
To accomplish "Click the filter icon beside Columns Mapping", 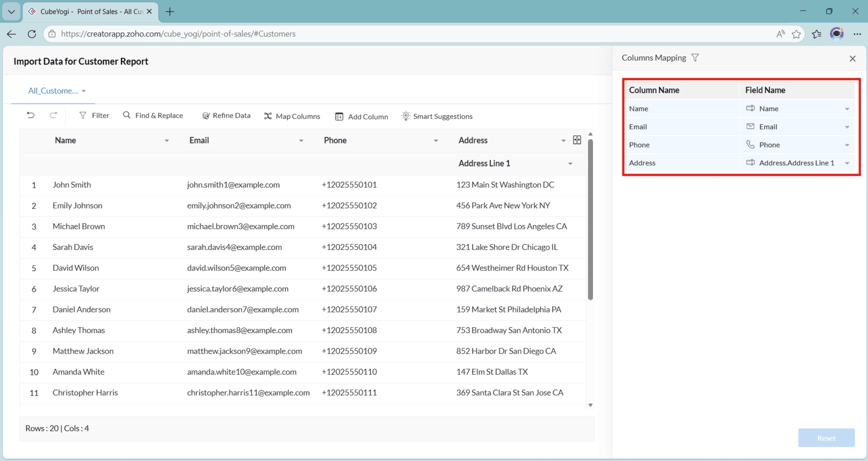I will pyautogui.click(x=695, y=57).
